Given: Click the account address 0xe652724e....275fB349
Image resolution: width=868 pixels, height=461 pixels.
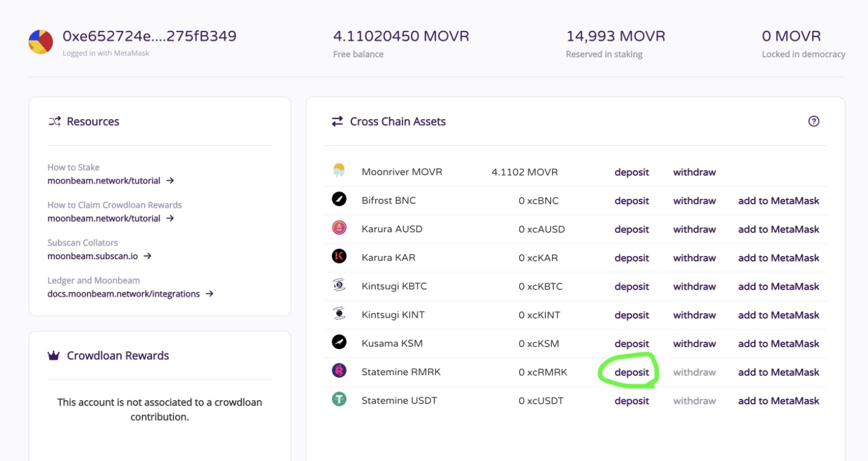Looking at the screenshot, I should coord(149,36).
